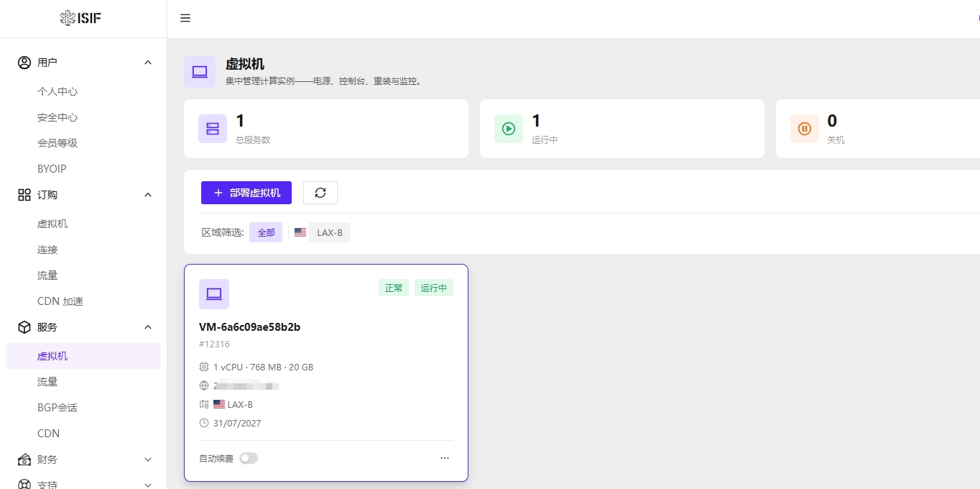Viewport: 980px width, 489px height.
Task: Click the 订购 grid icon
Action: tap(24, 195)
